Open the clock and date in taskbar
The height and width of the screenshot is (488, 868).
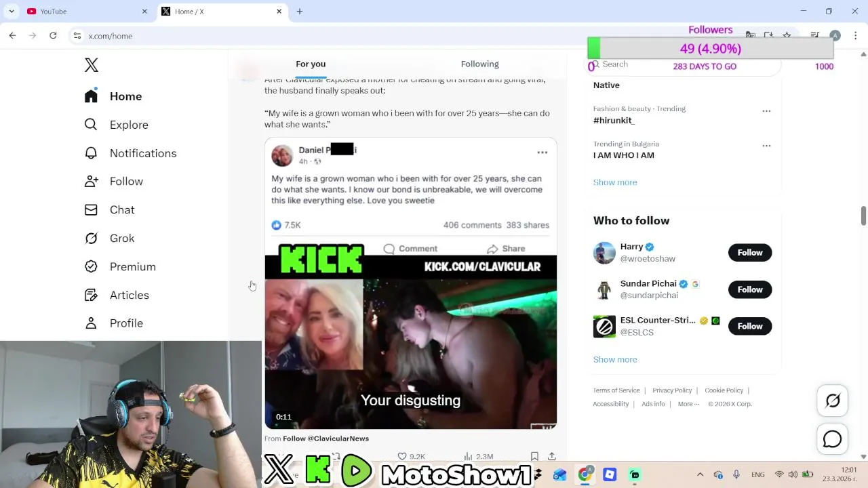[x=848, y=474]
